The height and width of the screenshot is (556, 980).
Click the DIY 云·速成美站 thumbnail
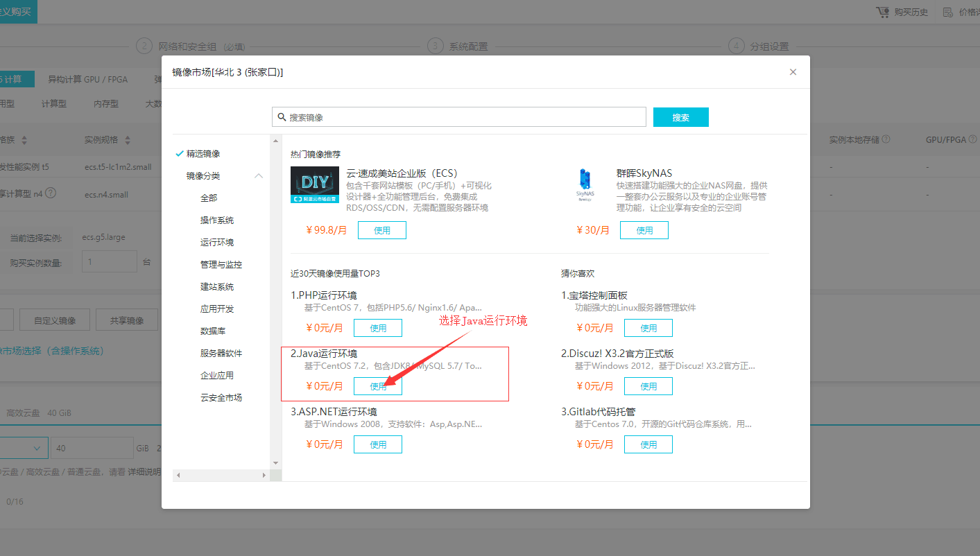point(315,185)
